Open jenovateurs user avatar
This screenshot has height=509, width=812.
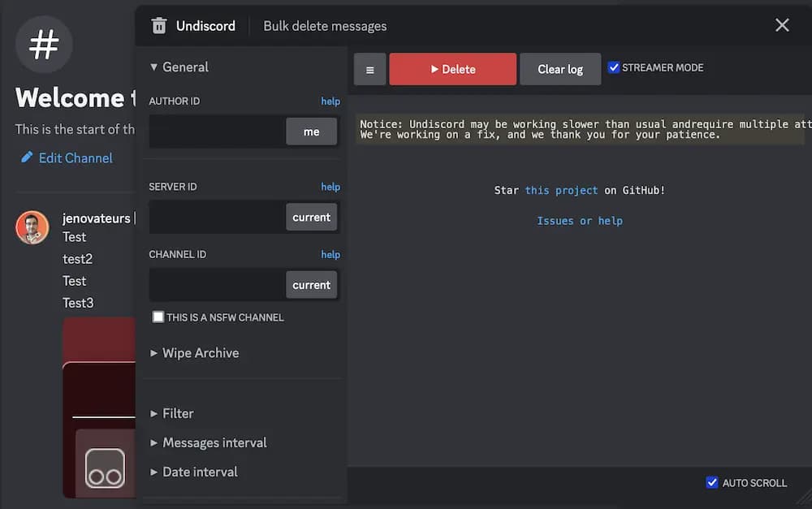32,228
